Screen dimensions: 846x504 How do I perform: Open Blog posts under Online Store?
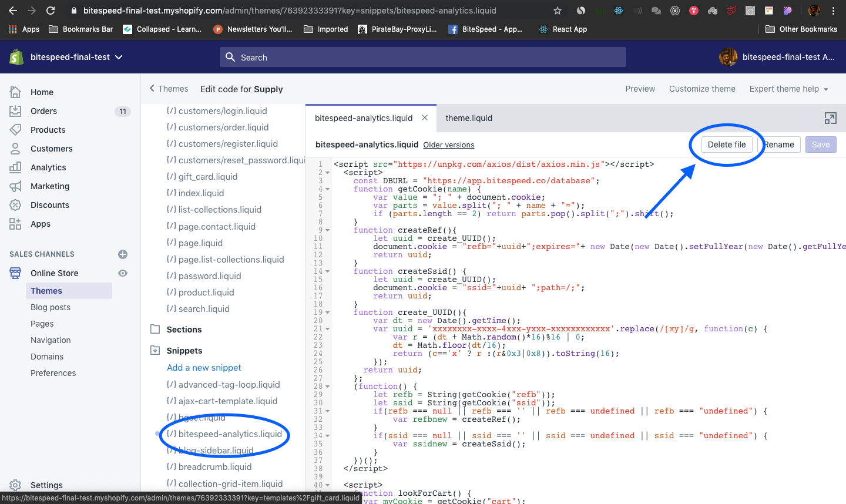[51, 307]
